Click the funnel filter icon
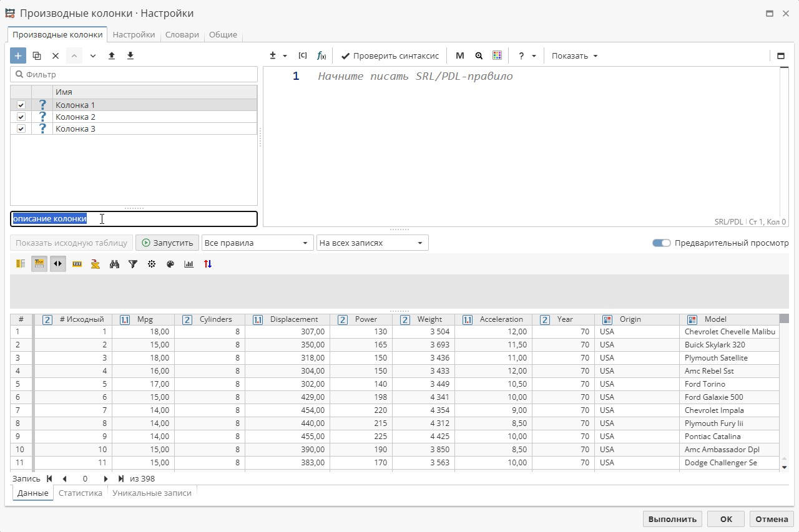 [133, 264]
